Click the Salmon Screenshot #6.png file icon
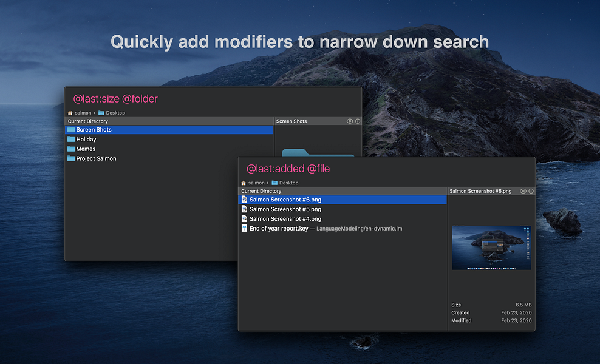The height and width of the screenshot is (364, 600). (x=244, y=200)
